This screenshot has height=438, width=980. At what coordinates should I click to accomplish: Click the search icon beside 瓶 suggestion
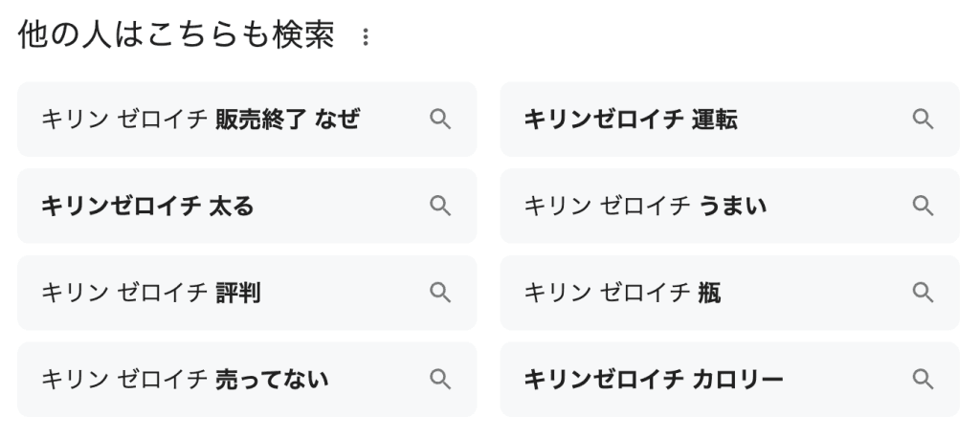pyautogui.click(x=923, y=293)
